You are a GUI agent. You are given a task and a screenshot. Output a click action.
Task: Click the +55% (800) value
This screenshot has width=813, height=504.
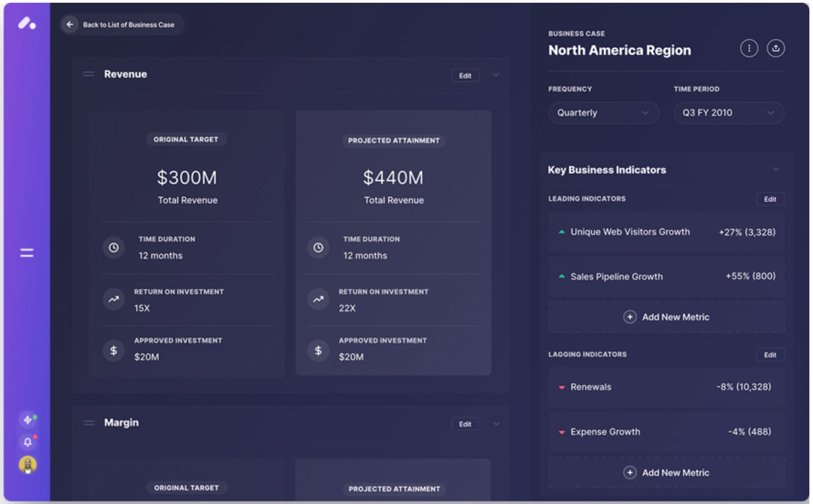750,276
